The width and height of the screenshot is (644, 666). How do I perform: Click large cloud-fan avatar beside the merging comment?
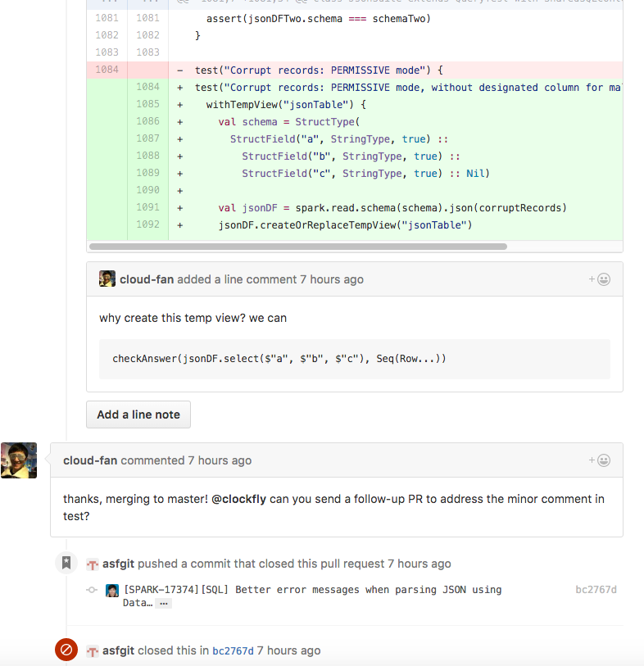coord(19,460)
